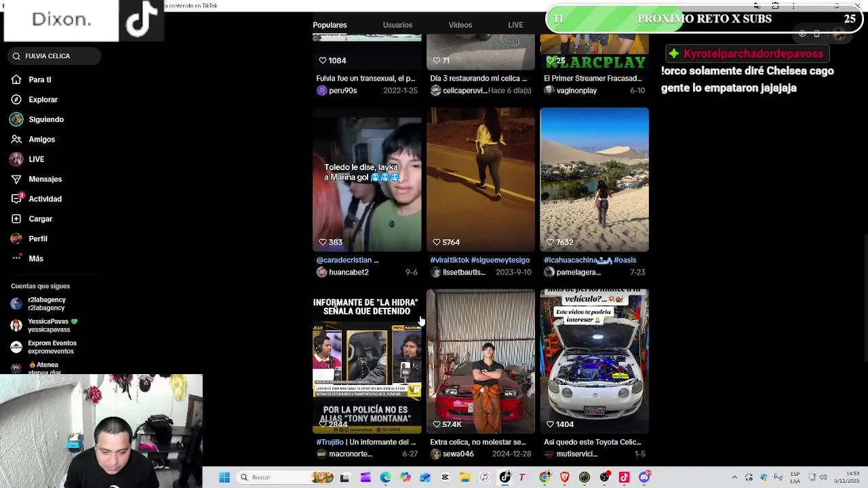This screenshot has width=868, height=488.
Task: Open the Amigos section
Action: pyautogui.click(x=33, y=139)
